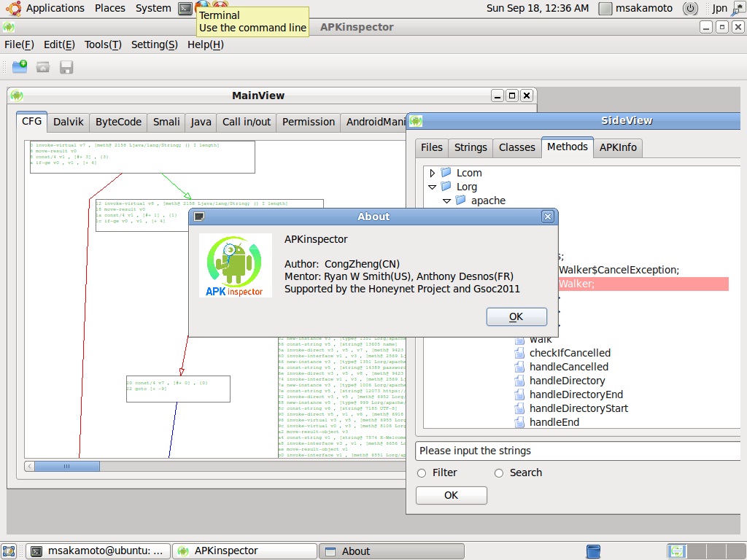Click the About taskbar button
Viewport: 747px width, 560px height.
tap(391, 551)
